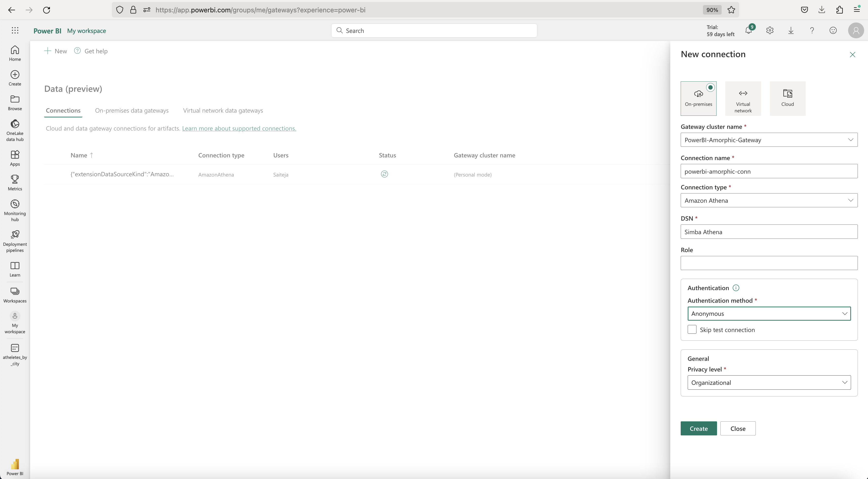The height and width of the screenshot is (479, 868).
Task: Open Workspaces in the sidebar
Action: (x=15, y=295)
